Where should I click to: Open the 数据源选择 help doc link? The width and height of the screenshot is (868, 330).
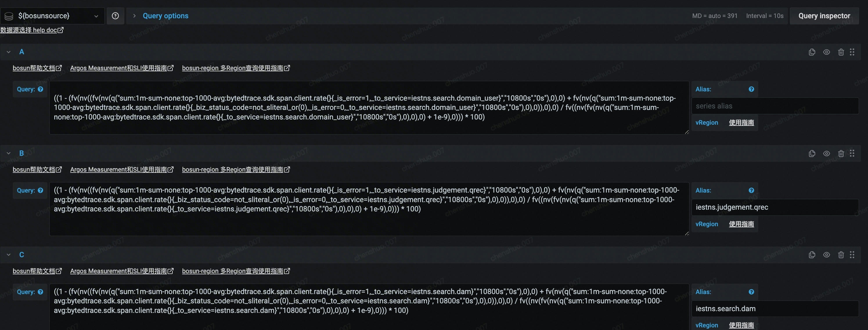click(x=32, y=30)
